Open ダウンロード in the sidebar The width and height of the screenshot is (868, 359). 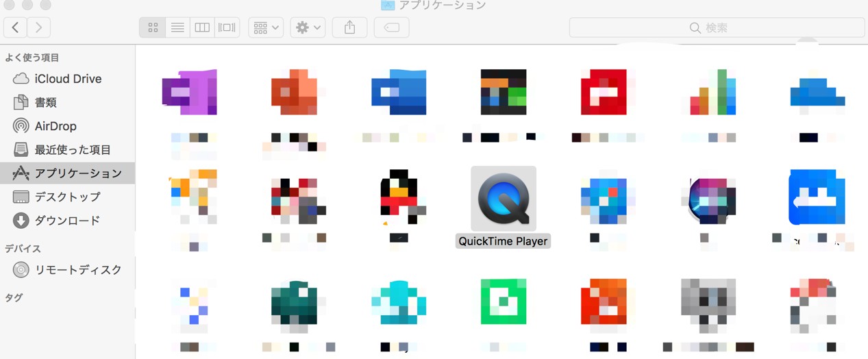click(67, 221)
